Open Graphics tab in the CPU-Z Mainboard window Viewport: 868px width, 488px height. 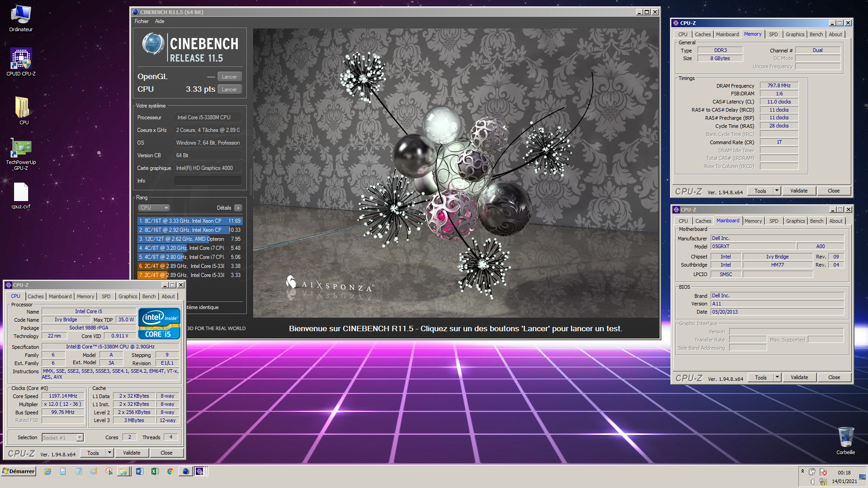pyautogui.click(x=795, y=221)
